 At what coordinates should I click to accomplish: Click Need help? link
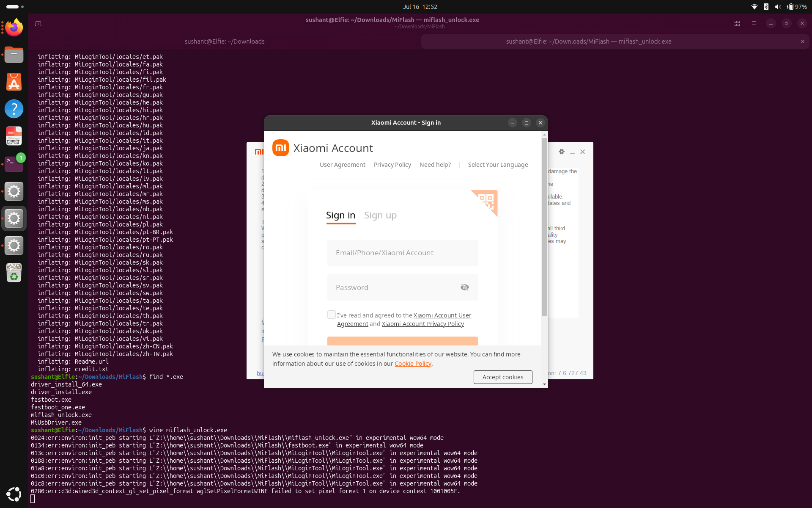coord(435,165)
